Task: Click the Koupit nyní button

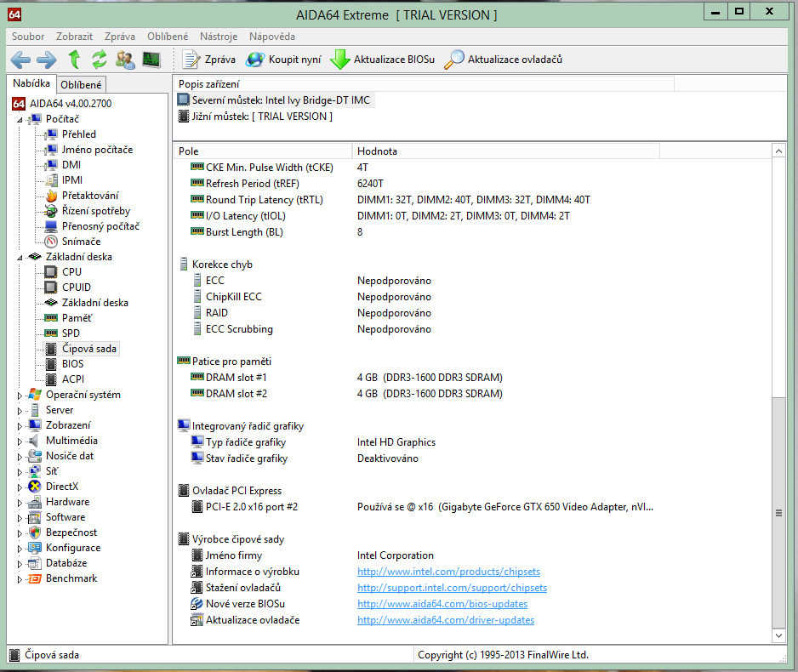Action: tap(283, 60)
